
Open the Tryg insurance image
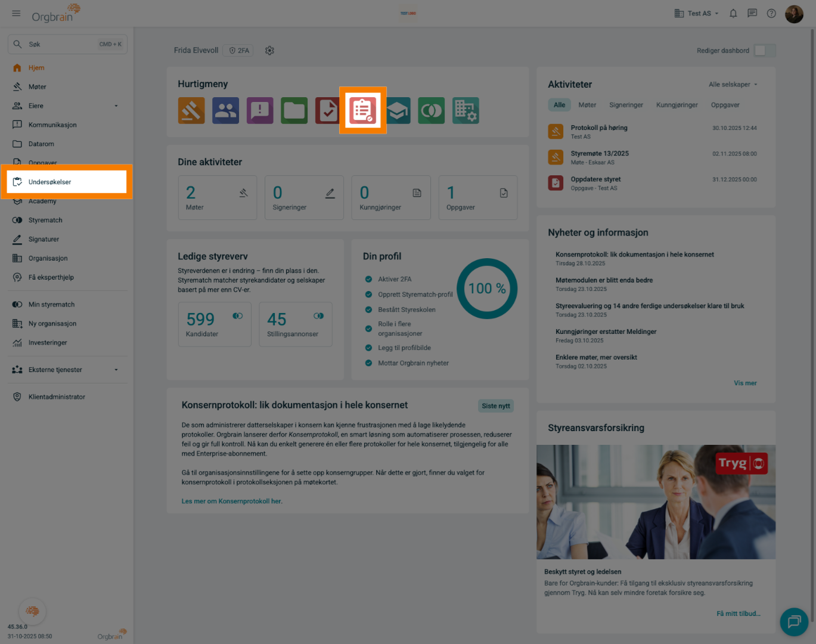coord(656,502)
